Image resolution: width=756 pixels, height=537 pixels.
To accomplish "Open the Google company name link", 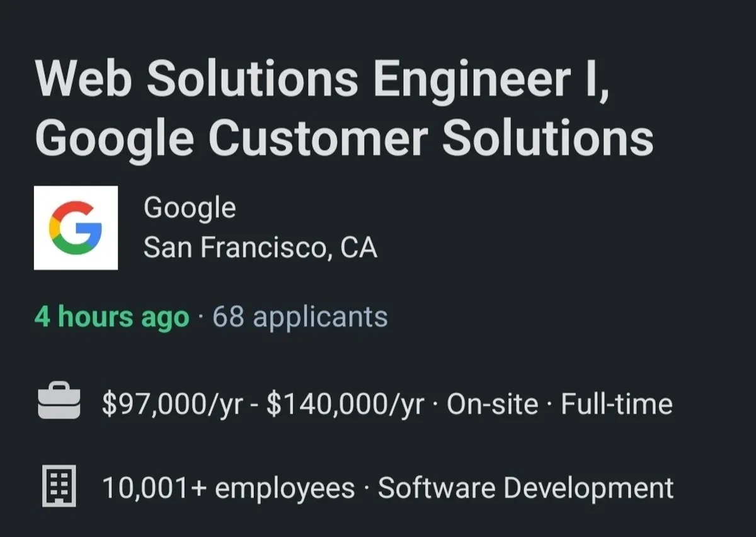I will tap(190, 208).
